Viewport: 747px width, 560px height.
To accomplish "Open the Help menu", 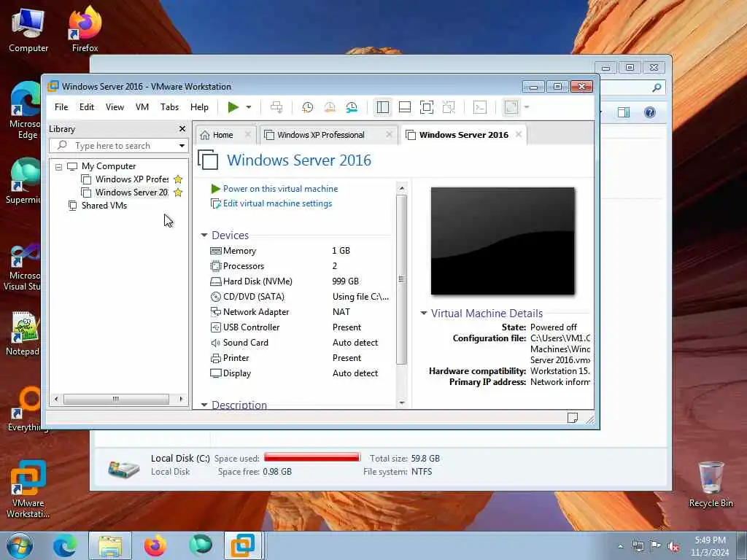I will 199,107.
